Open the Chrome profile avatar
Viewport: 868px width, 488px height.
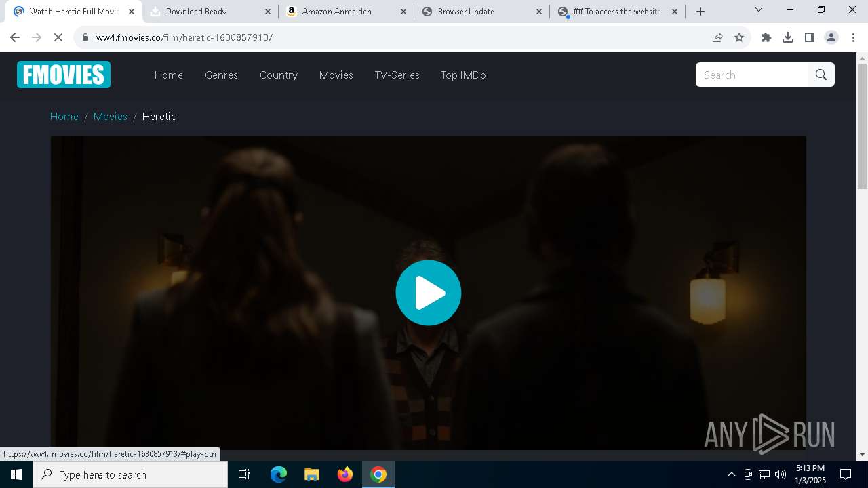(x=831, y=37)
